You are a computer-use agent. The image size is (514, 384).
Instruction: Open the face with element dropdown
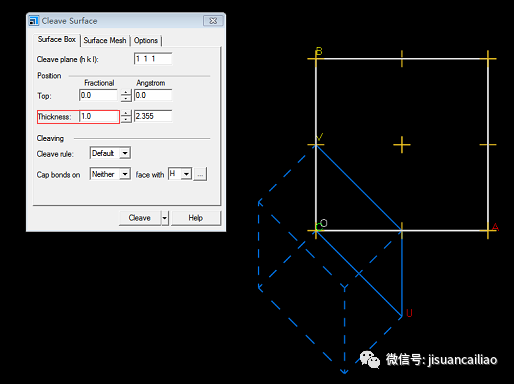180,174
